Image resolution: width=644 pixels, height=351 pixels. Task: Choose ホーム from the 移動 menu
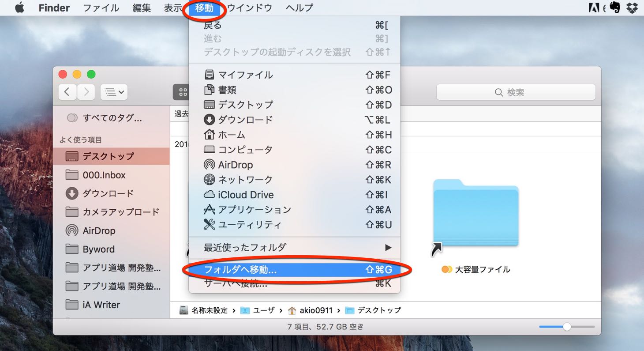294,135
